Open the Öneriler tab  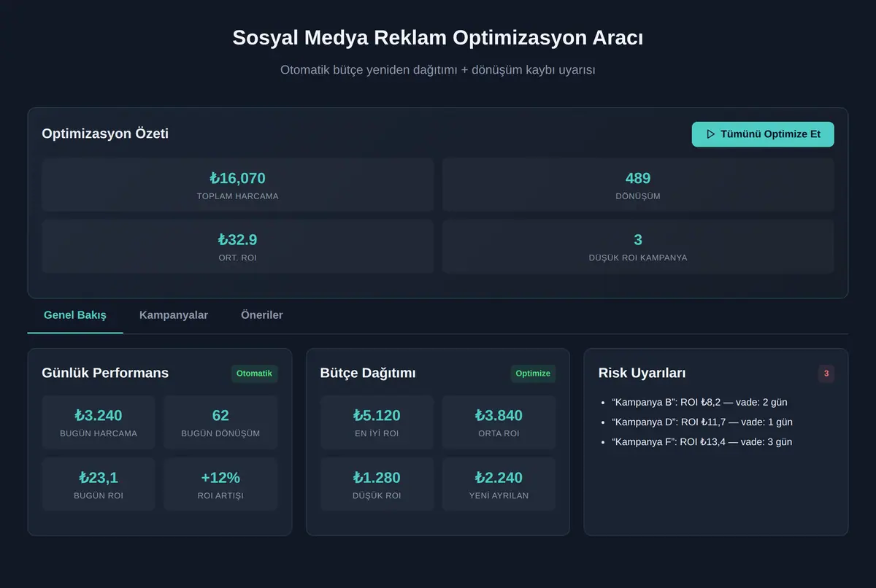coord(262,315)
